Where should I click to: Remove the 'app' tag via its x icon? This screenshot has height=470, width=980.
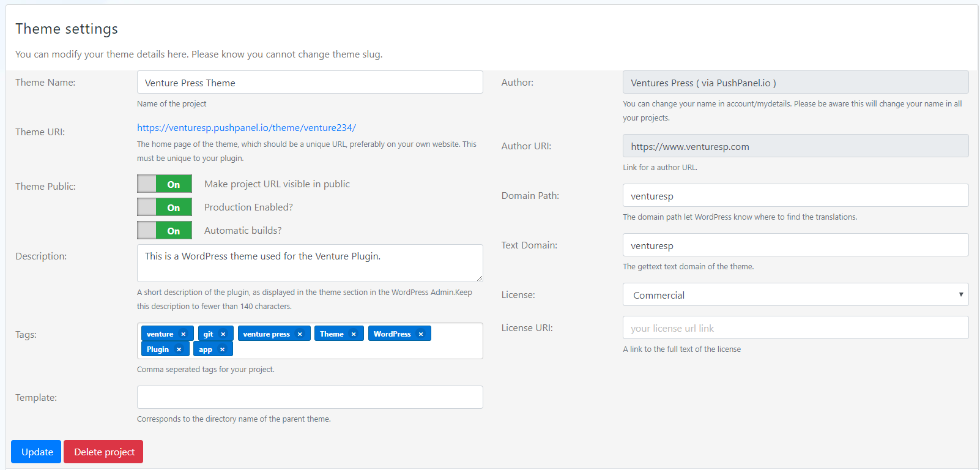pyautogui.click(x=222, y=349)
